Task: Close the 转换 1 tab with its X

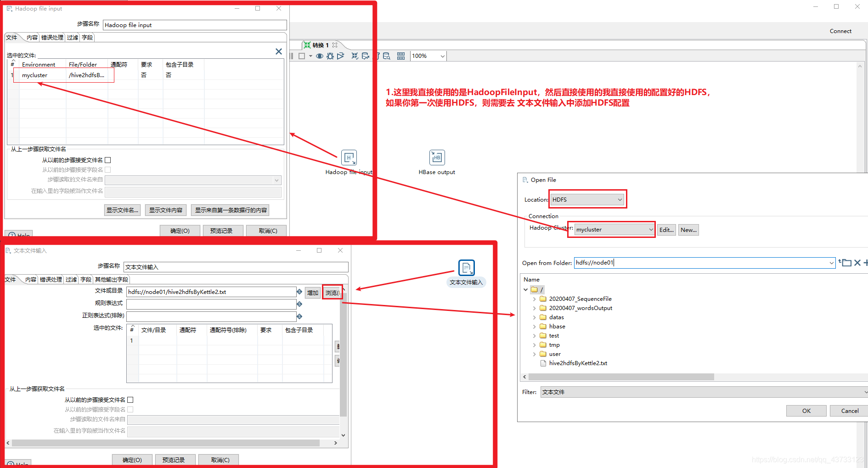Action: 335,45
